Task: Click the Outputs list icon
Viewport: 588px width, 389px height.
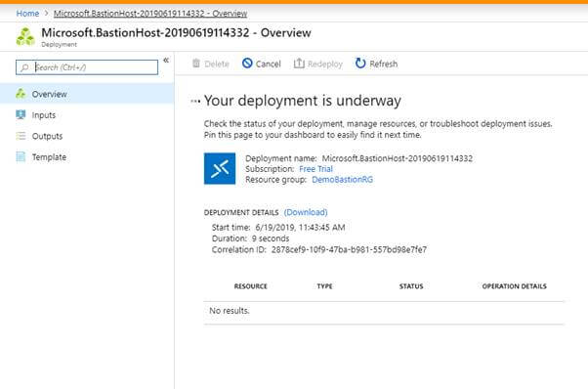Action: [x=21, y=136]
